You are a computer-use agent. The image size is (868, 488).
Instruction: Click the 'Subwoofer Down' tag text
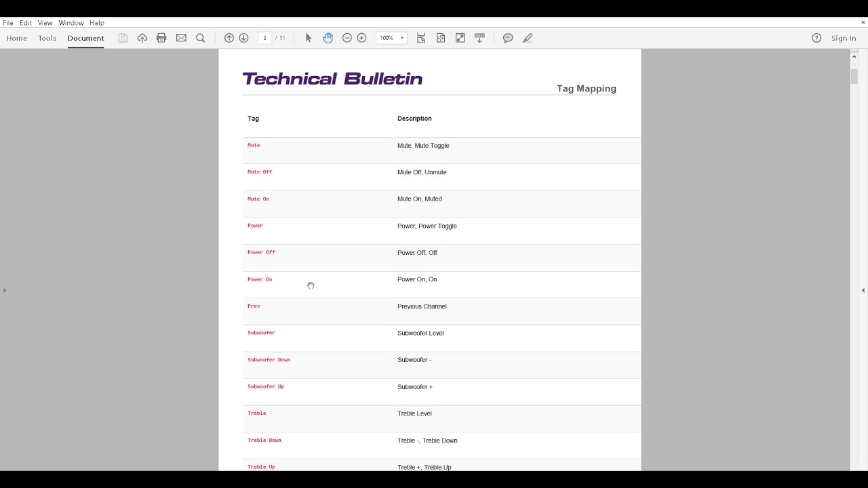pyautogui.click(x=269, y=360)
